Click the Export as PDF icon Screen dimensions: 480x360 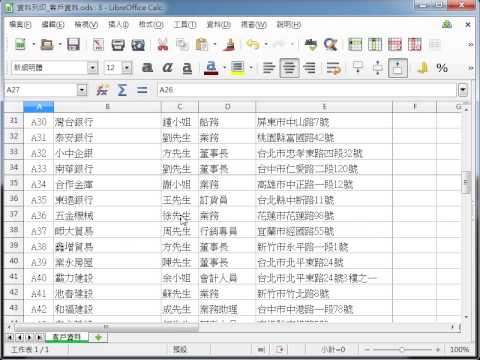98,44
